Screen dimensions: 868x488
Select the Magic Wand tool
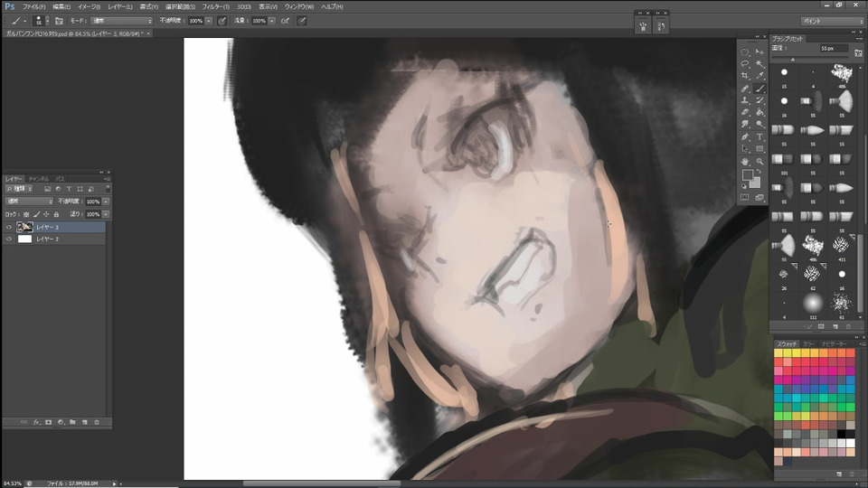tap(759, 64)
